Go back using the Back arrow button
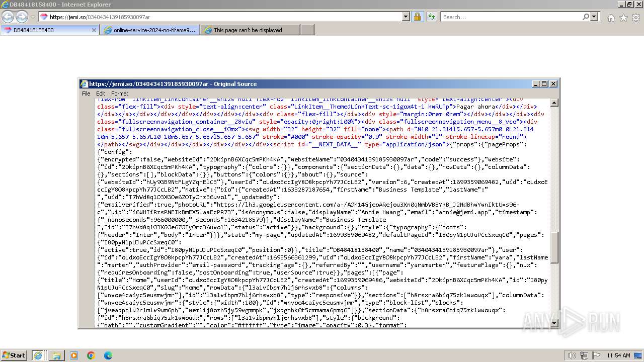The width and height of the screenshot is (644, 362). point(8,17)
